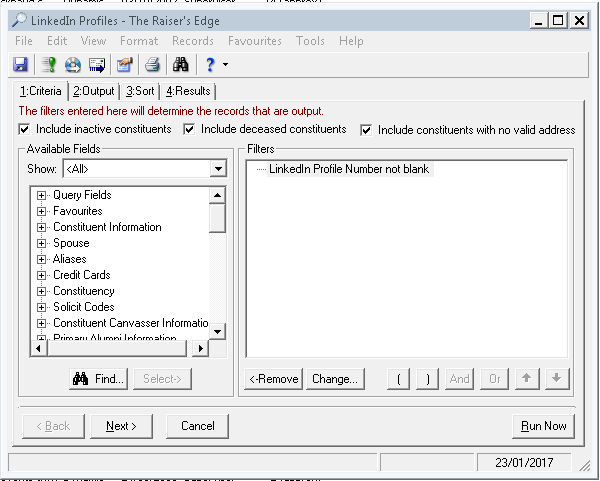
Task: Open the View menu
Action: click(x=93, y=41)
